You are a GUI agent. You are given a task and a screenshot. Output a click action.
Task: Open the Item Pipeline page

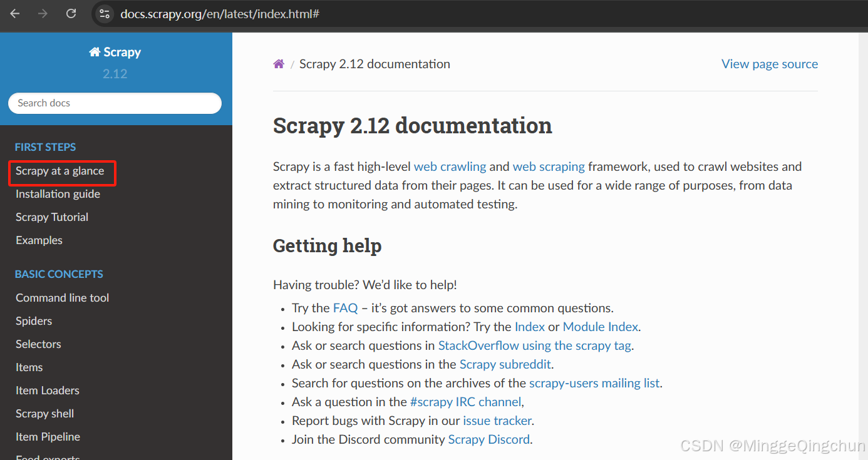point(48,437)
